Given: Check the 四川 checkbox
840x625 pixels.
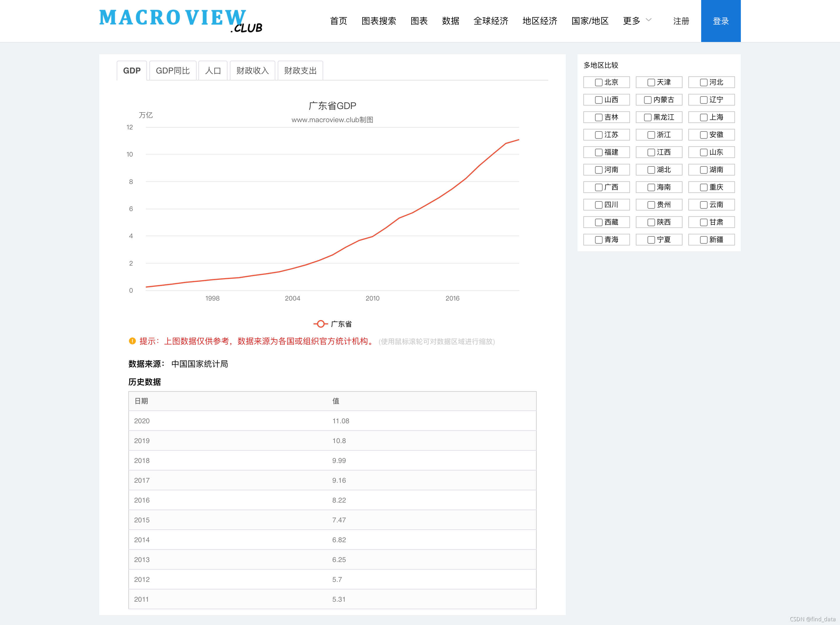Looking at the screenshot, I should click(598, 205).
